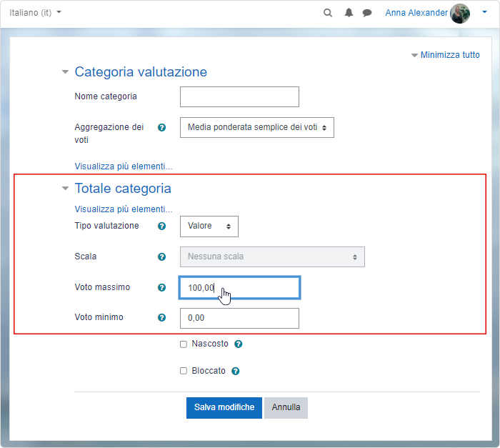Collapse the Categoria valutazione section
This screenshot has height=448, width=500.
coord(65,71)
